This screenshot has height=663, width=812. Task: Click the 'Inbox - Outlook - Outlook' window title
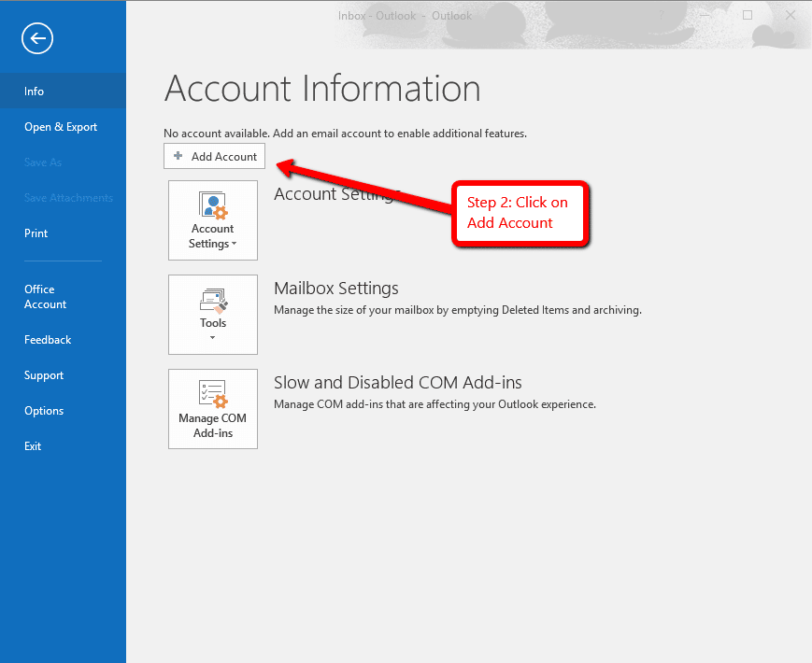405,16
